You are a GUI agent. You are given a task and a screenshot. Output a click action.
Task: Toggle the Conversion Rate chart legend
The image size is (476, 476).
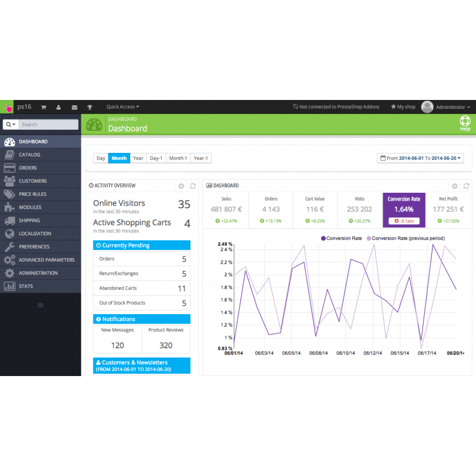[x=344, y=238]
